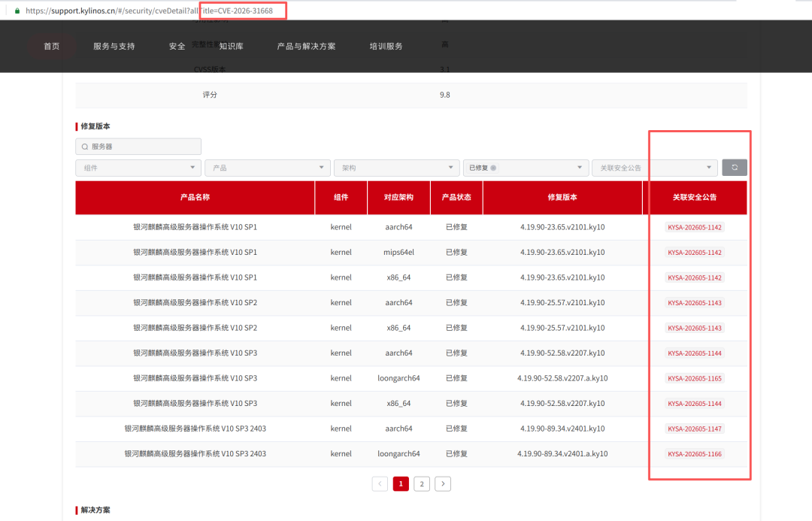Screen dimensions: 812x521
Task: Click version 4.19.90-89.34.v2401.a.ky10 cell
Action: coord(562,453)
